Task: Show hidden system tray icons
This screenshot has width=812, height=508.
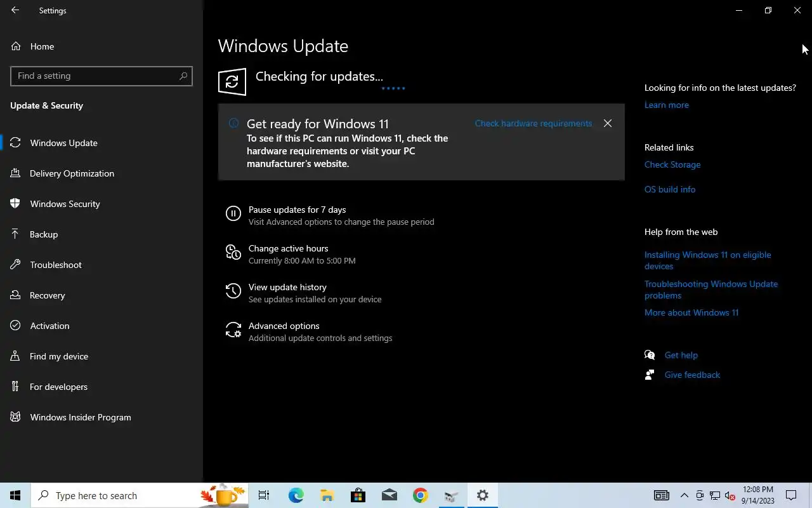Action: (x=684, y=495)
